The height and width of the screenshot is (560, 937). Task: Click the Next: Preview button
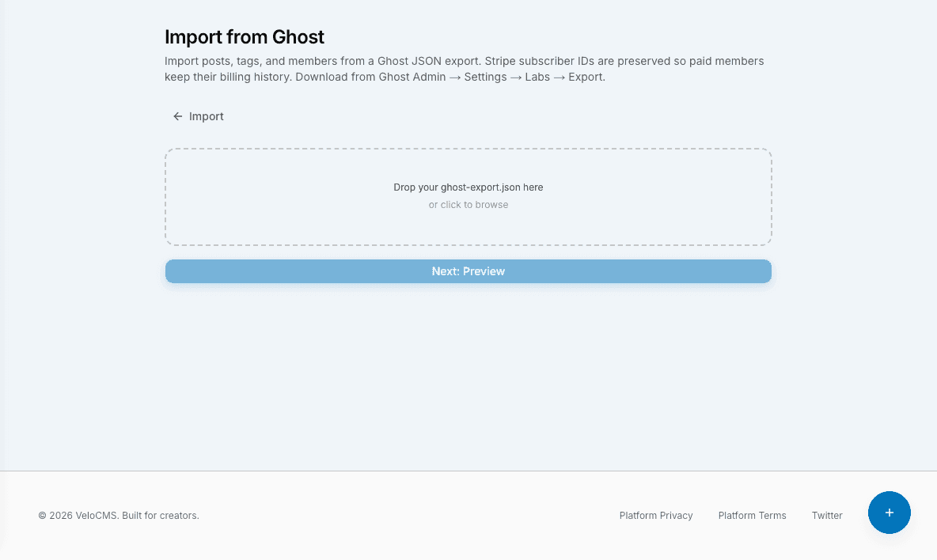click(x=468, y=271)
